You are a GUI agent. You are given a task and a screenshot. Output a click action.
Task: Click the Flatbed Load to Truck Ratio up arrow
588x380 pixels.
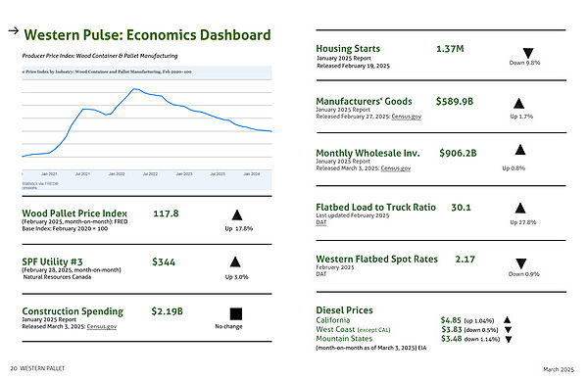[x=520, y=208]
